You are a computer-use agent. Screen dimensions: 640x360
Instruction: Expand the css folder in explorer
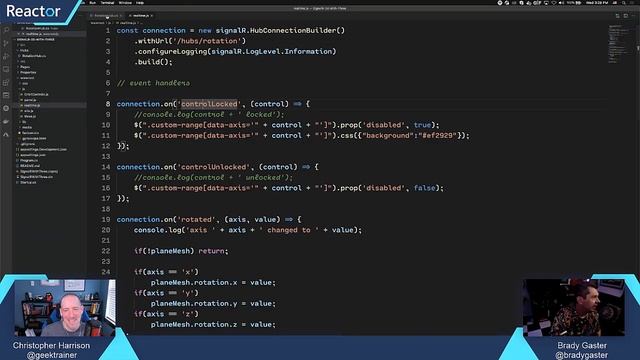tap(25, 83)
